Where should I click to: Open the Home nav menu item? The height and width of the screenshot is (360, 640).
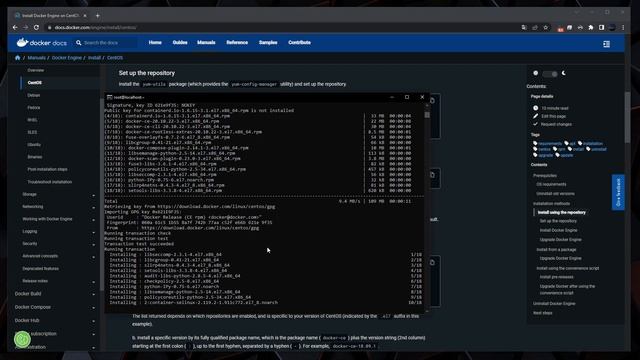click(x=155, y=42)
